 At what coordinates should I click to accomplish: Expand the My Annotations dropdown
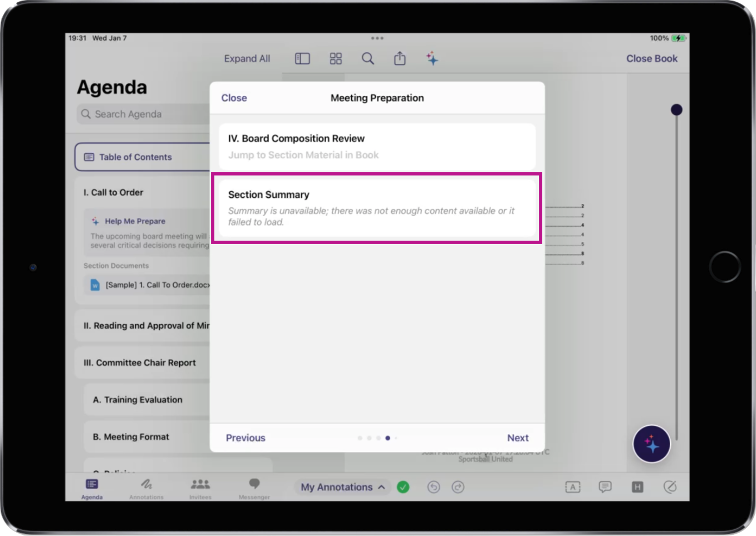pyautogui.click(x=342, y=487)
